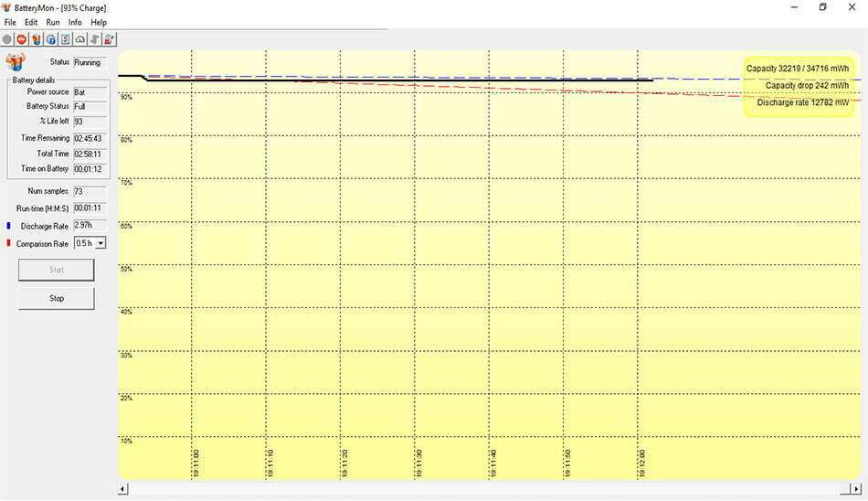868x501 pixels.
Task: Click the disabled Start button
Action: coord(57,270)
